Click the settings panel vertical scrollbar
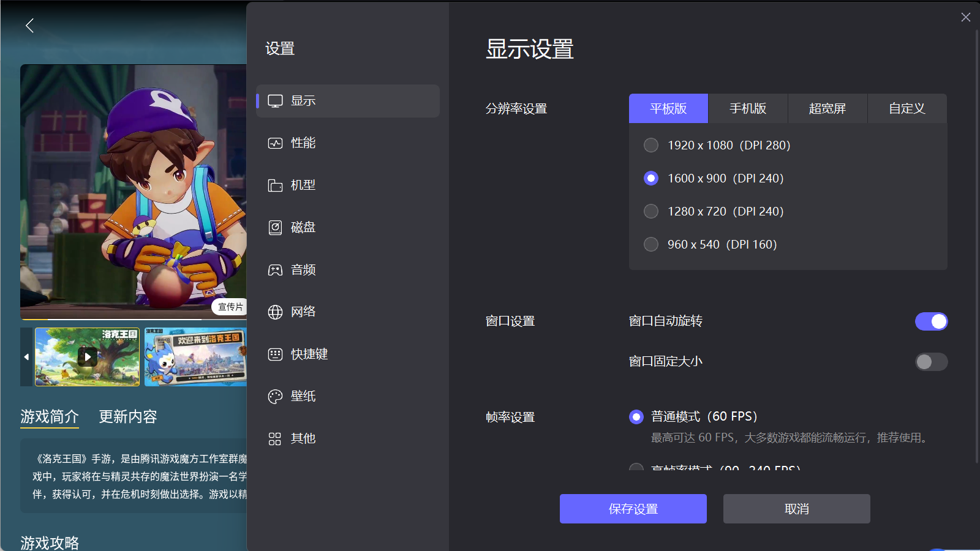The image size is (980, 551). [977, 245]
